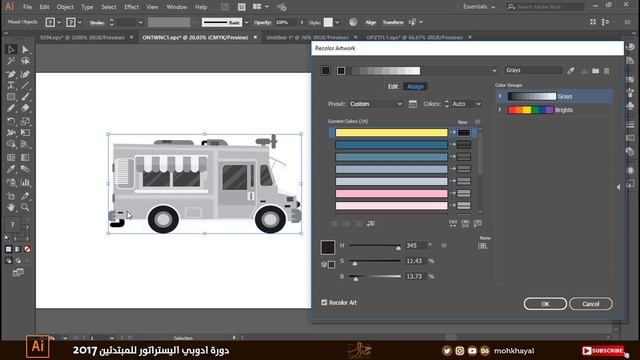
Task: Select the Scale tool
Action: point(25,121)
